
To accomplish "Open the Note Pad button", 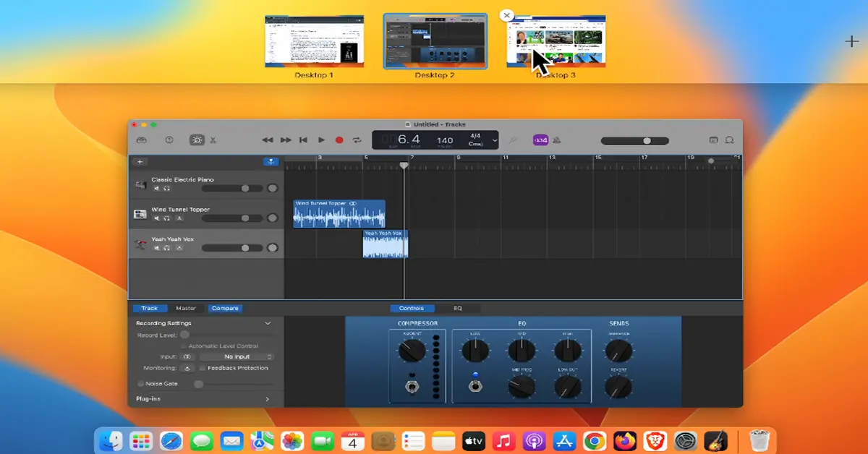I will tap(713, 140).
